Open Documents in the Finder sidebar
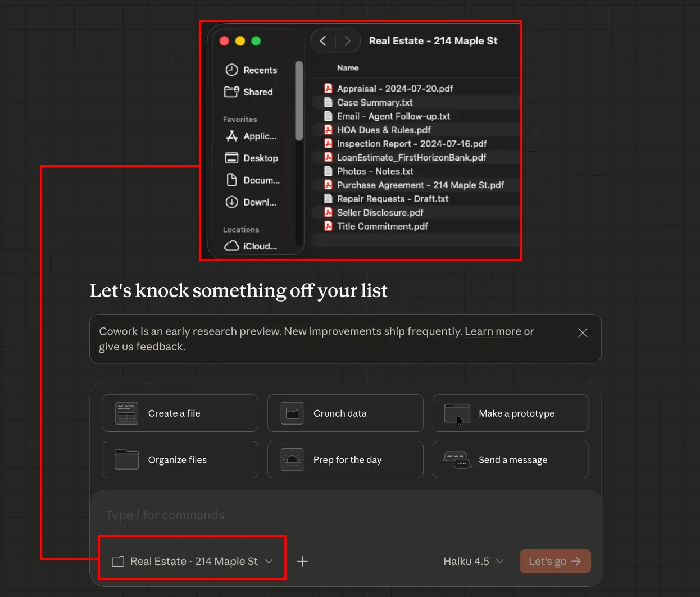The height and width of the screenshot is (597, 700). click(253, 180)
